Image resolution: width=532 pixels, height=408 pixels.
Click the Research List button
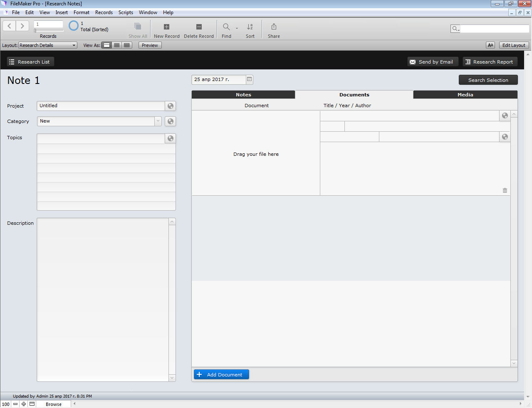coord(30,62)
